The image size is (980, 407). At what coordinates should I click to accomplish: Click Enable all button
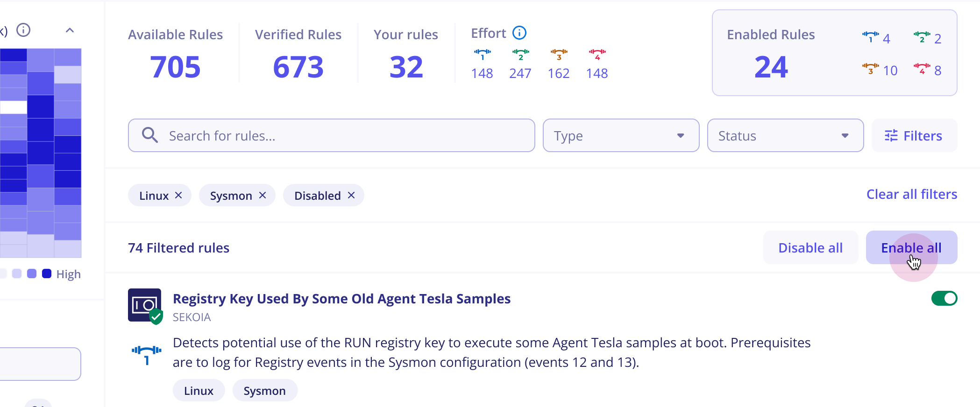click(x=911, y=247)
